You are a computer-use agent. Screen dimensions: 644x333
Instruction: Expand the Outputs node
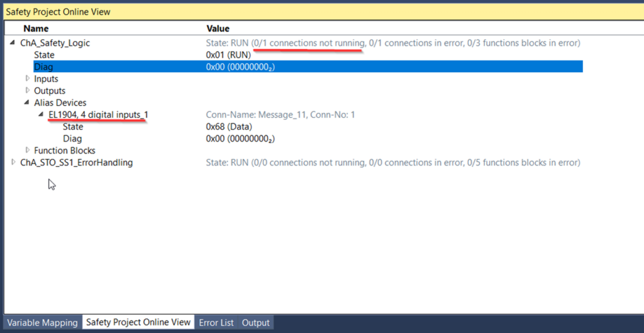coord(28,90)
